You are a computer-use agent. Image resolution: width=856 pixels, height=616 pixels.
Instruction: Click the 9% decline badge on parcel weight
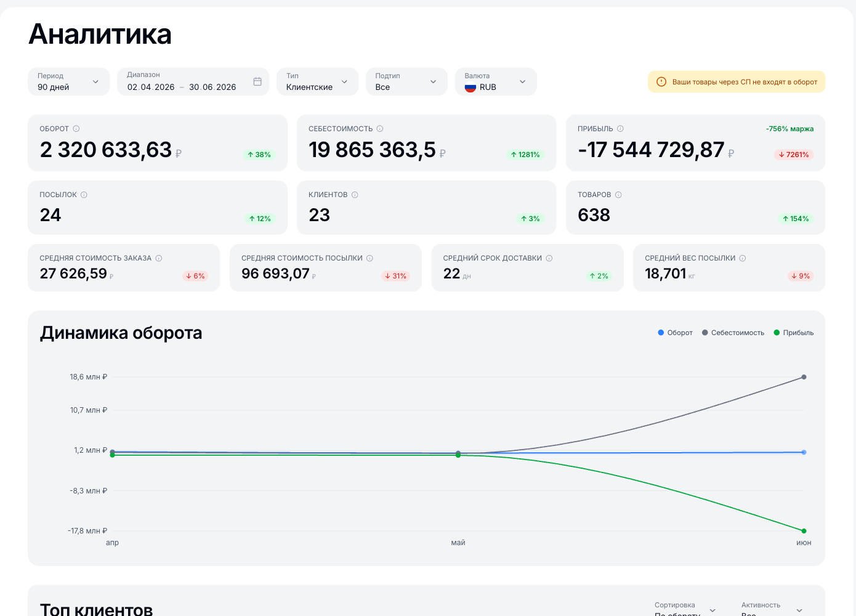[801, 276]
